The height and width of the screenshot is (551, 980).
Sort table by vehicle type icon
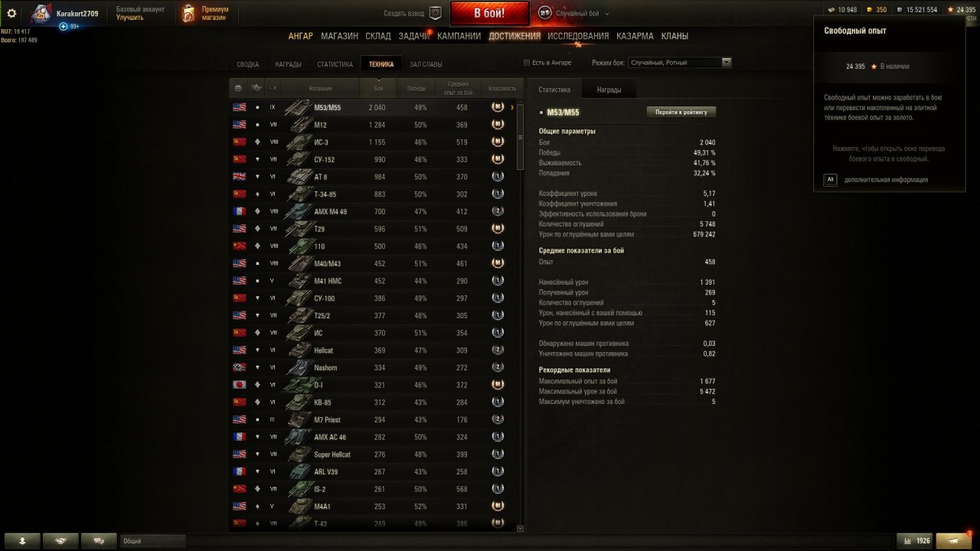256,89
